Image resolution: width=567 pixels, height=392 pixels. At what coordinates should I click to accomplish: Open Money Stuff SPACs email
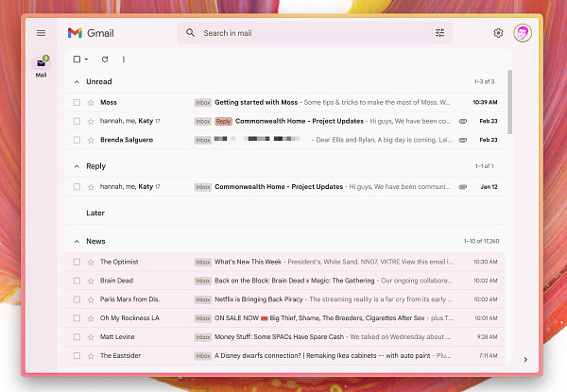(285, 337)
